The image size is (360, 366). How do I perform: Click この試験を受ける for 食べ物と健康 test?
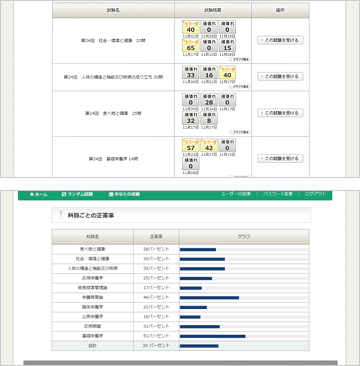280,113
